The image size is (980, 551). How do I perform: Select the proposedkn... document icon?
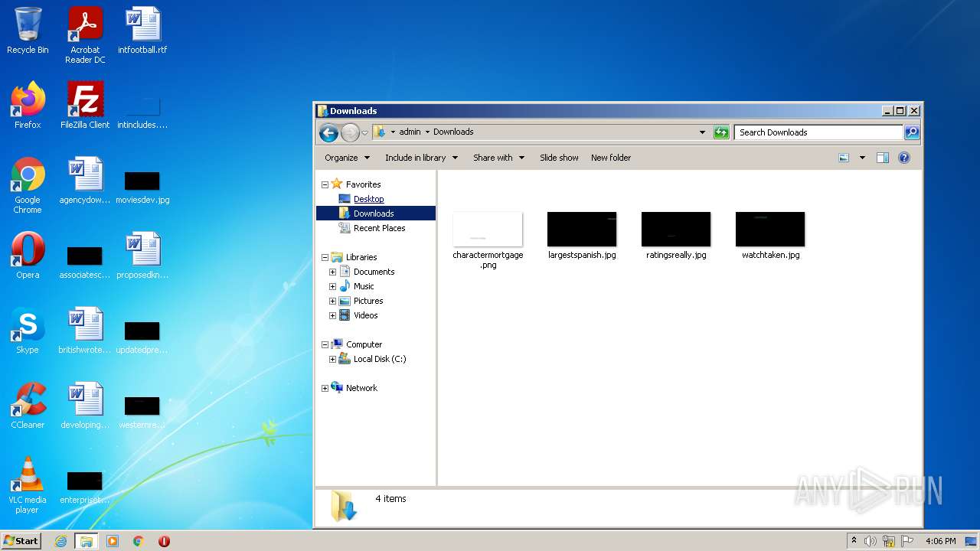pos(142,256)
